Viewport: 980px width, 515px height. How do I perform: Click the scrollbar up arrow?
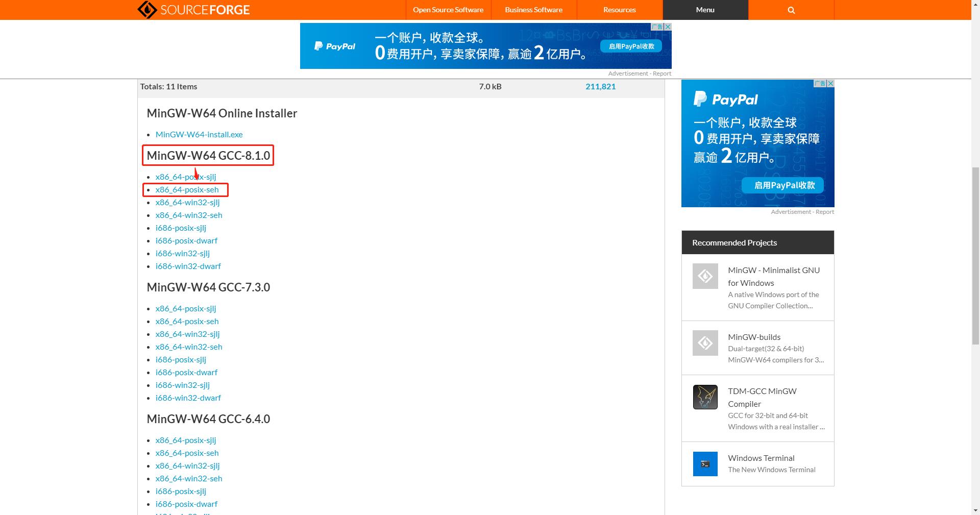tap(975, 4)
